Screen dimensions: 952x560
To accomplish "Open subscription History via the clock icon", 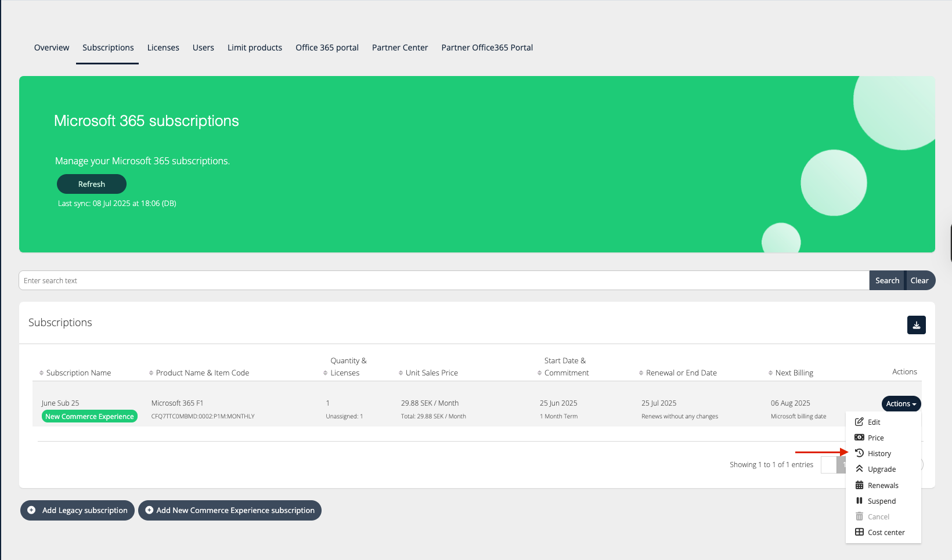I will tap(860, 453).
